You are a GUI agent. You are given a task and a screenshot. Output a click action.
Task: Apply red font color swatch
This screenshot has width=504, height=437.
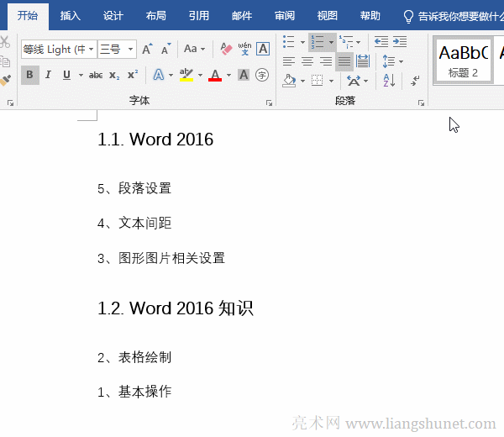(215, 75)
